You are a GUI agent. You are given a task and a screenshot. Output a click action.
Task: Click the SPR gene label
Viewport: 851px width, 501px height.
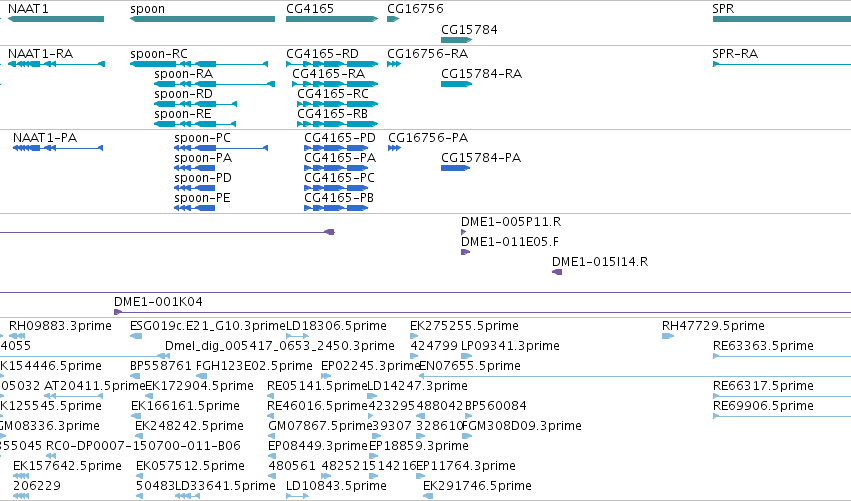723,9
